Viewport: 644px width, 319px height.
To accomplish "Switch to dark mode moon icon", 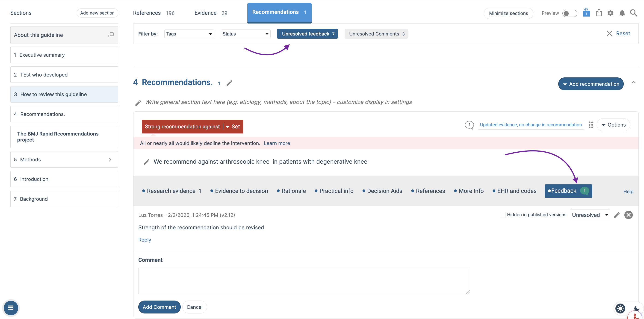I will click(x=636, y=308).
